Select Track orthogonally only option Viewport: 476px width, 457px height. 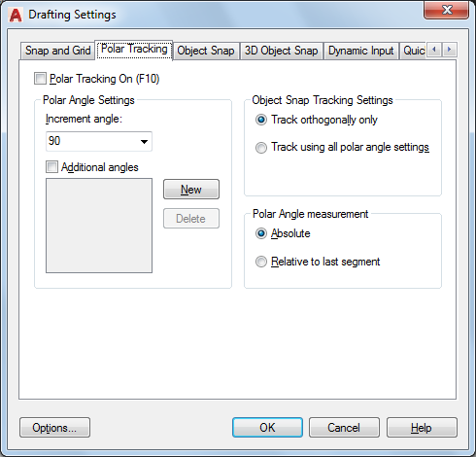click(x=261, y=120)
